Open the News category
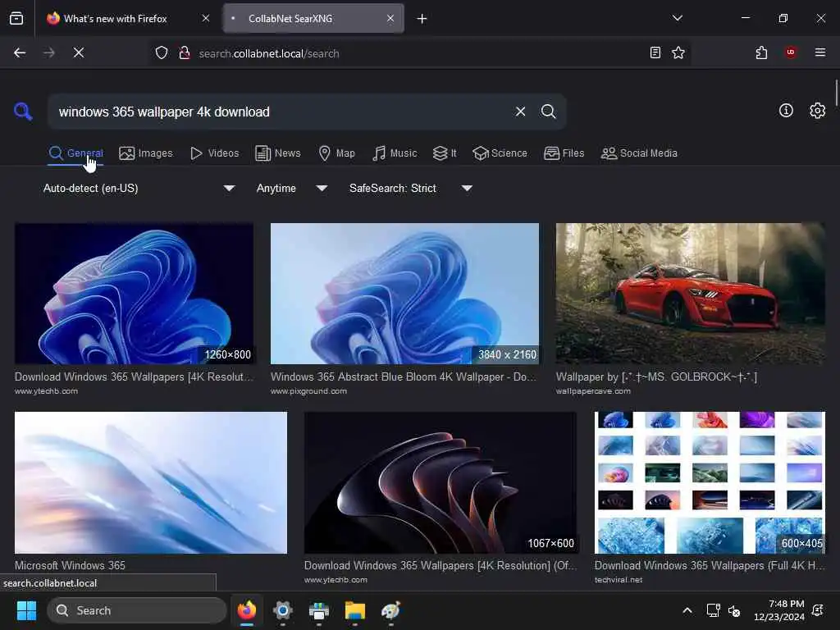The image size is (840, 630). pyautogui.click(x=278, y=153)
